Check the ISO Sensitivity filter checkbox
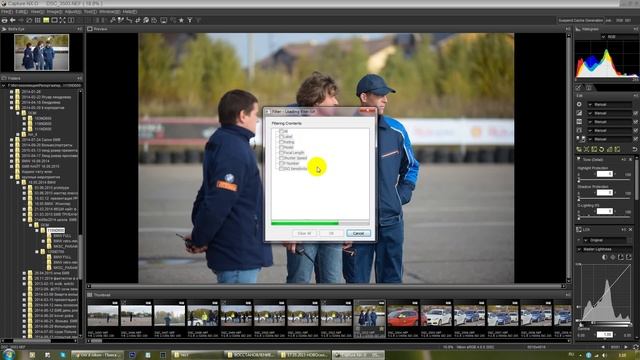Image resolution: width=640 pixels, height=360 pixels. pyautogui.click(x=281, y=169)
